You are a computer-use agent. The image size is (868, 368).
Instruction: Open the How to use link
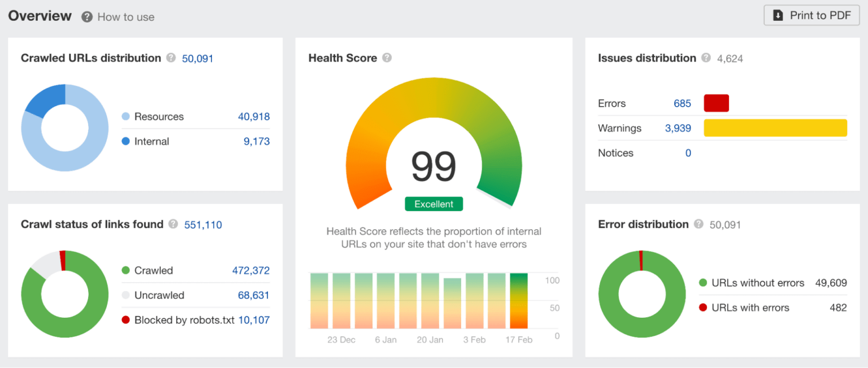tap(125, 17)
